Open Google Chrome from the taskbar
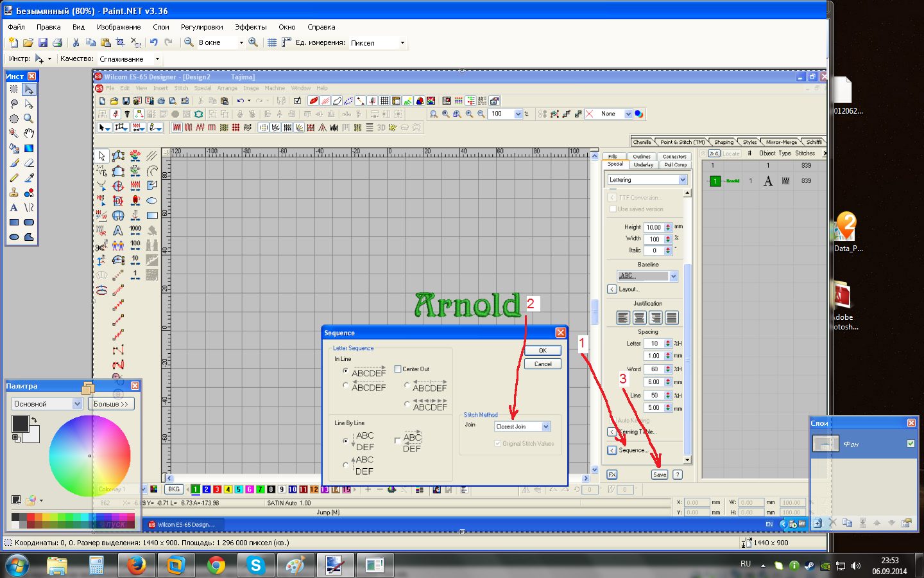 pyautogui.click(x=216, y=565)
